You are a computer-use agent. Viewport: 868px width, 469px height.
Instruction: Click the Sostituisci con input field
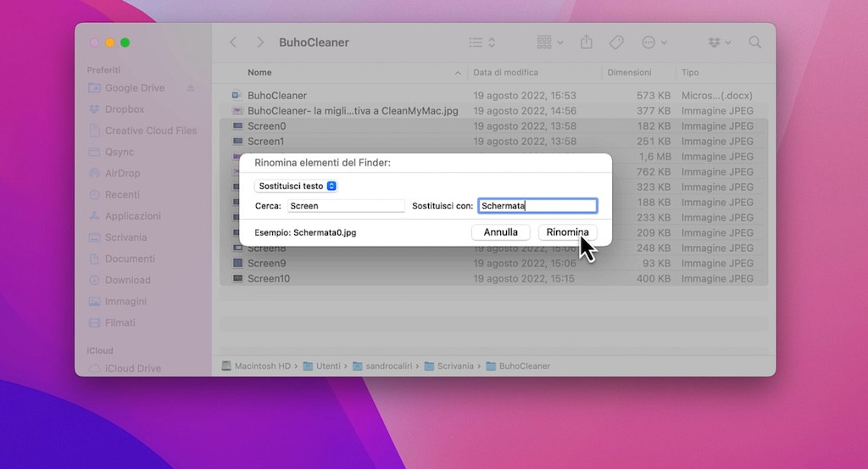537,206
